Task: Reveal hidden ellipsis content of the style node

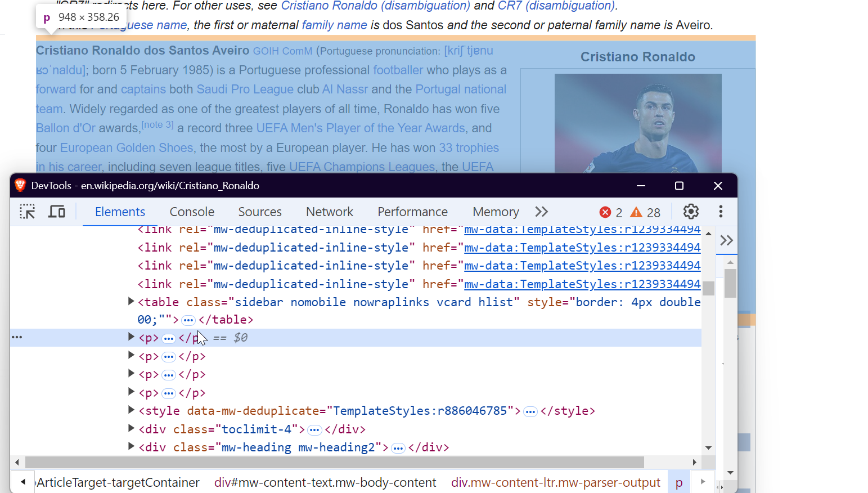Action: coord(530,411)
